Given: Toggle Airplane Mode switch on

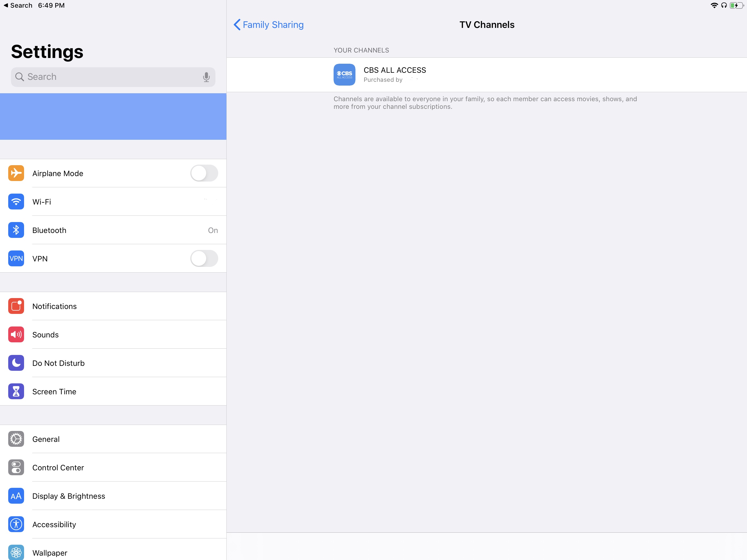Looking at the screenshot, I should [x=204, y=173].
